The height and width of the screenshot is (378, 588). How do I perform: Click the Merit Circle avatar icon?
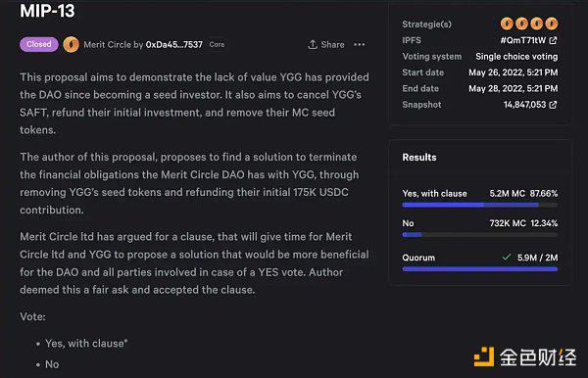click(x=71, y=45)
